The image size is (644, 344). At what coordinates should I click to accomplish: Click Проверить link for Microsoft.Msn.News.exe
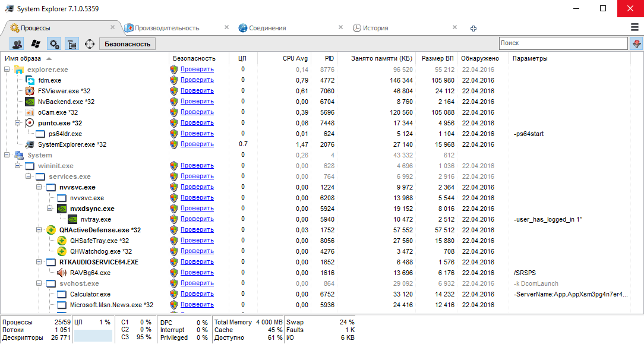(197, 305)
